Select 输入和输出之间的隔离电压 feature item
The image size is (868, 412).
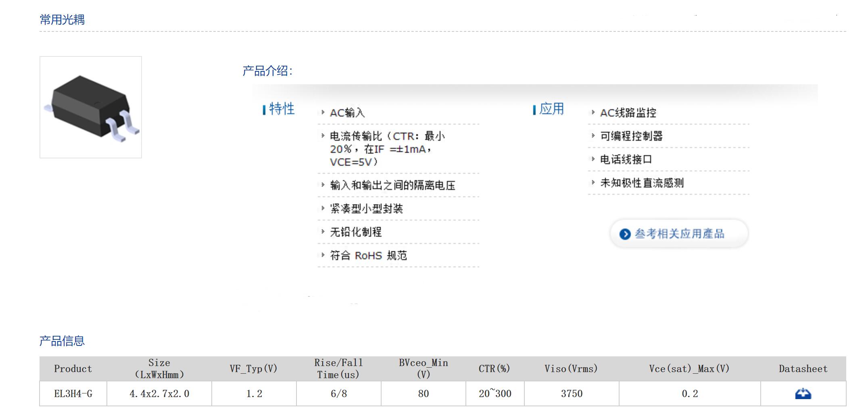(392, 185)
